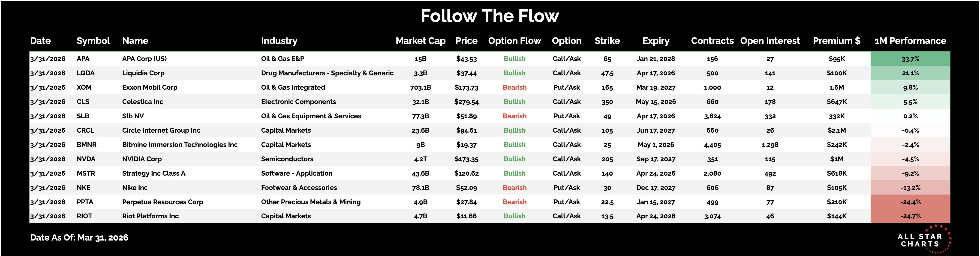
Task: Select the Perpetua Resources Corp name
Action: click(x=162, y=202)
